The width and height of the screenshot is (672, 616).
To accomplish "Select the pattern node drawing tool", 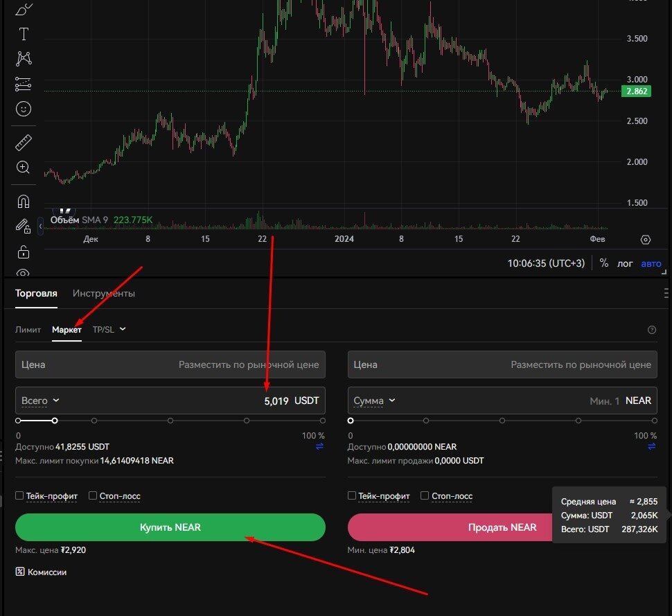I will [x=24, y=58].
